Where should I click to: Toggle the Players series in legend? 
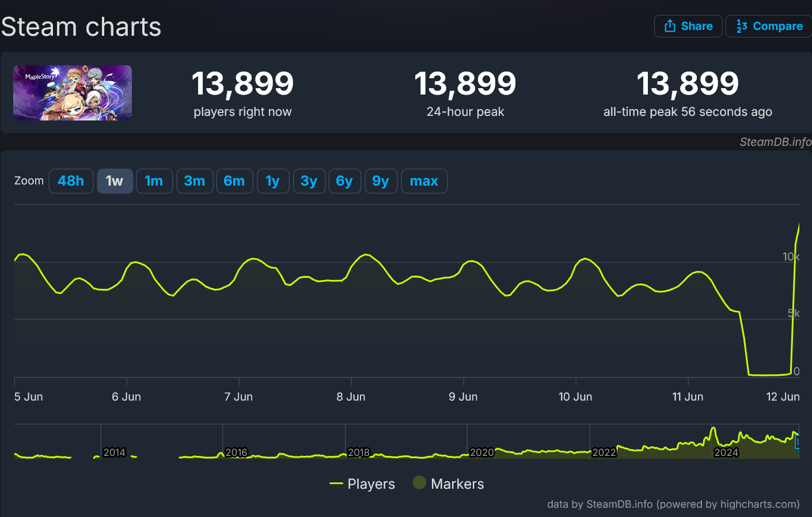pyautogui.click(x=362, y=484)
